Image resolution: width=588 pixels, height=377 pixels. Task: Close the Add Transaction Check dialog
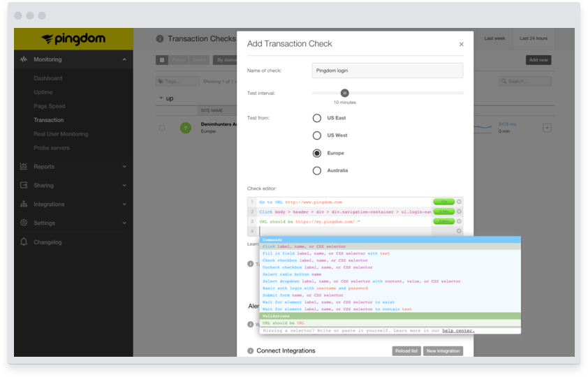pos(461,44)
